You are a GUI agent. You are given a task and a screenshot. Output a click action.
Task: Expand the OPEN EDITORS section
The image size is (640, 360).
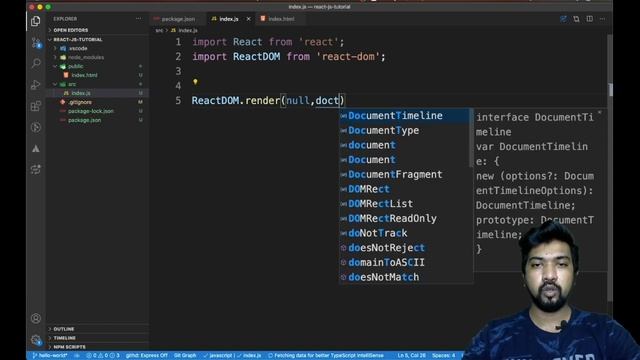[x=70, y=30]
